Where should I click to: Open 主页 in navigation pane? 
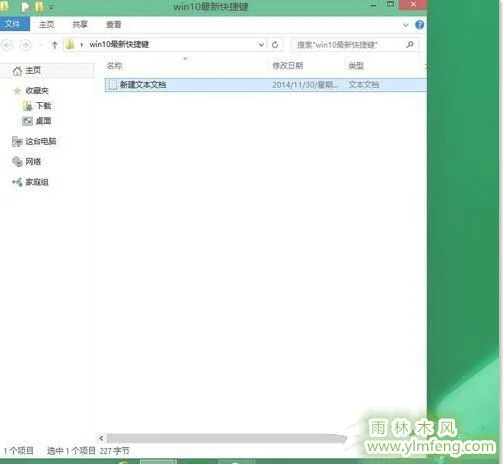(33, 70)
